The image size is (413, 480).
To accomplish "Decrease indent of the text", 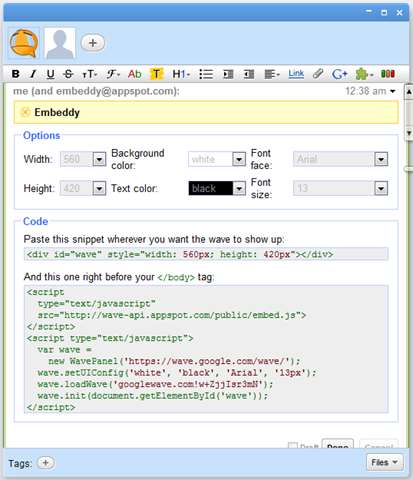I will coord(249,74).
